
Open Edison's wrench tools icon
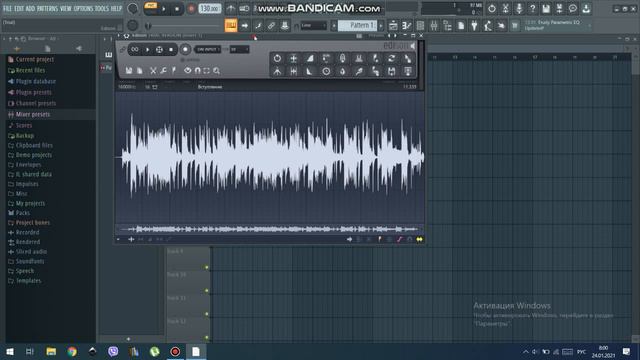pos(163,71)
